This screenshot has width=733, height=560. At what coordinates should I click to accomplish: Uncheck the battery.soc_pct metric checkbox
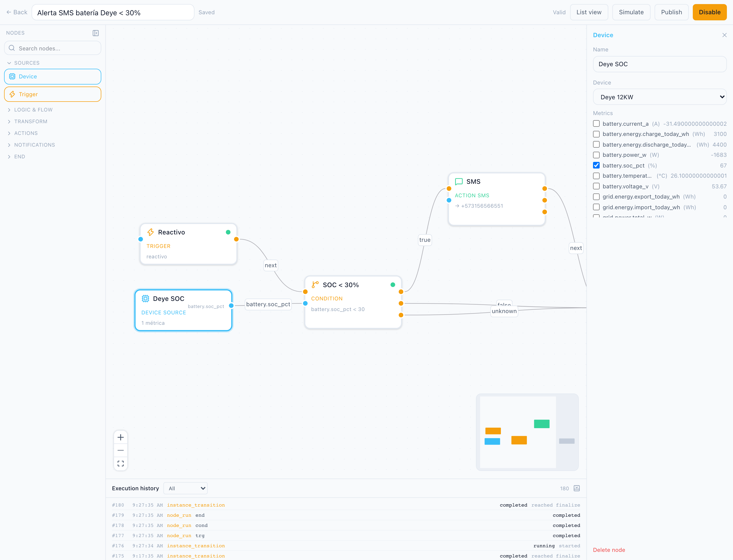596,165
